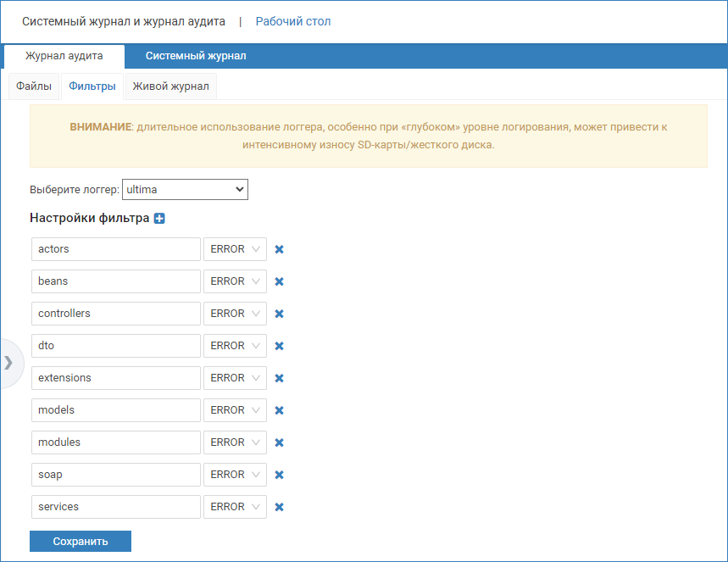Remove the models filter row

click(x=279, y=410)
